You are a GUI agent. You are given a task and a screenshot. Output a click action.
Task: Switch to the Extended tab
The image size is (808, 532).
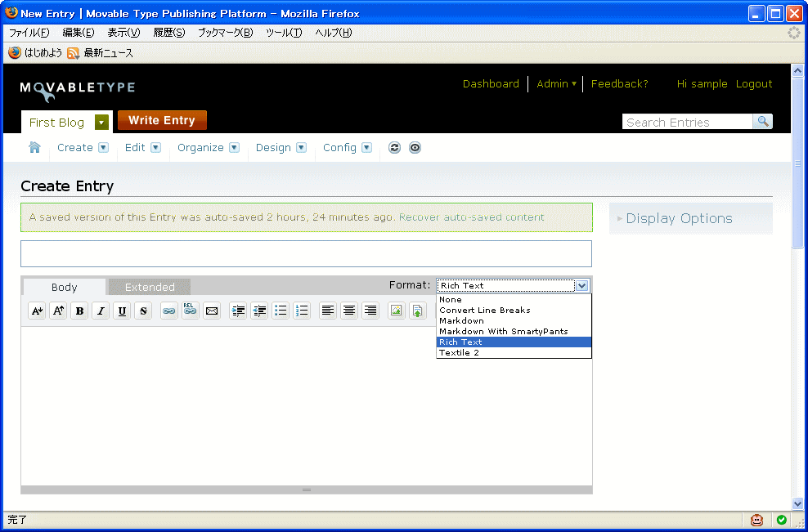click(x=150, y=287)
